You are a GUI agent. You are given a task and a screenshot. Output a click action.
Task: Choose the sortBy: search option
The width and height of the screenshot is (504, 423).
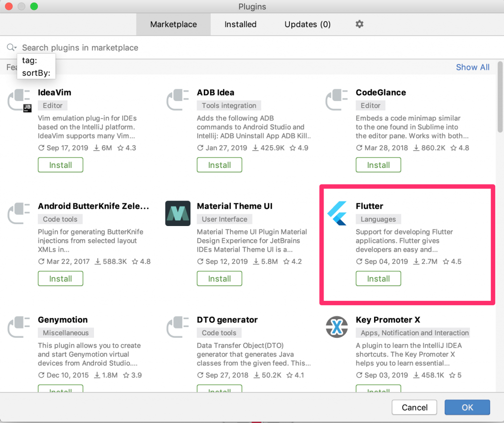(x=36, y=73)
